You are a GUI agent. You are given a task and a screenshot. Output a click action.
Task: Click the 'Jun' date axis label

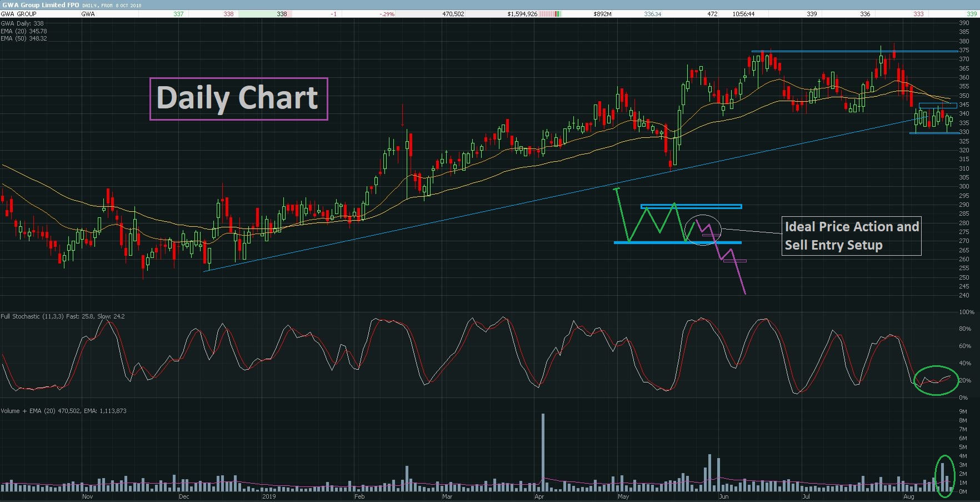[x=723, y=496]
